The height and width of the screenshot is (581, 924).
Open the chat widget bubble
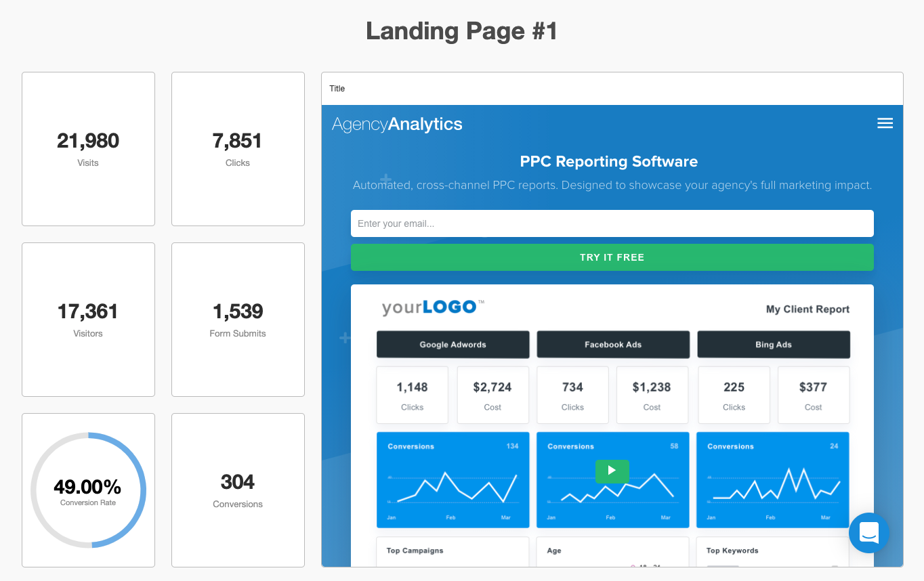[869, 533]
